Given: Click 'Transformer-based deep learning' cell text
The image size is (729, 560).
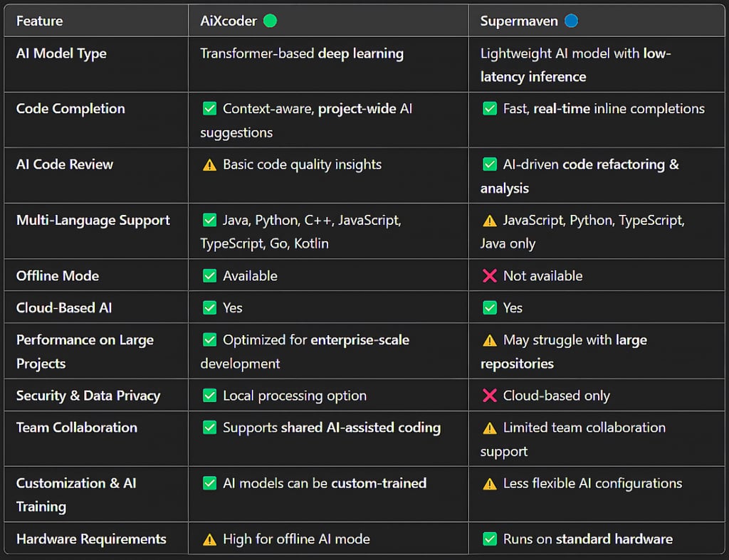Looking at the screenshot, I should click(302, 54).
